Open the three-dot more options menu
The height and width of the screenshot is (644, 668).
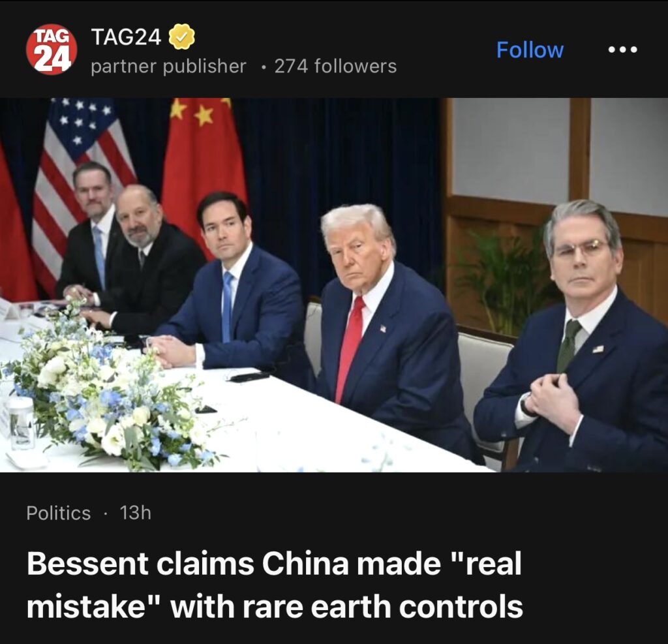[622, 50]
